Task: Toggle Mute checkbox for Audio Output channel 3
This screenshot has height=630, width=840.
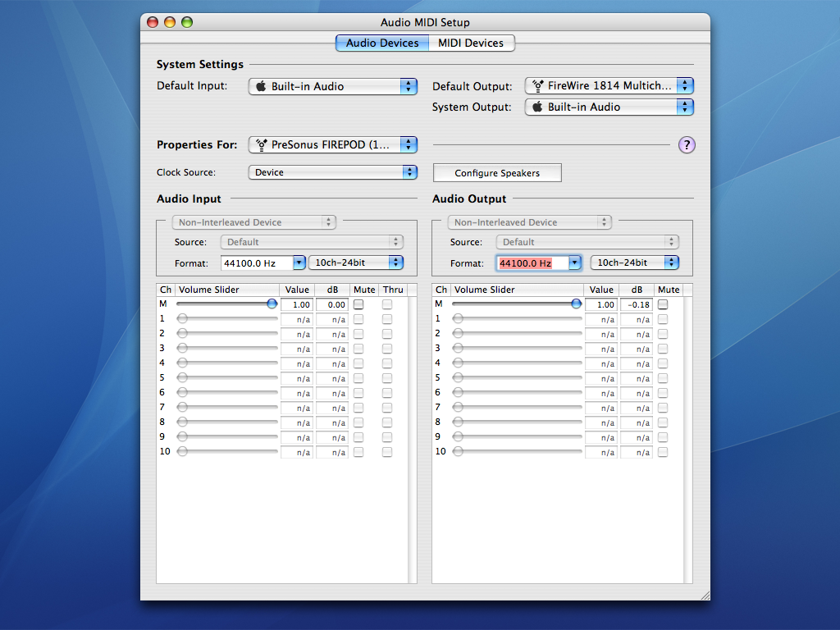Action: click(x=663, y=349)
